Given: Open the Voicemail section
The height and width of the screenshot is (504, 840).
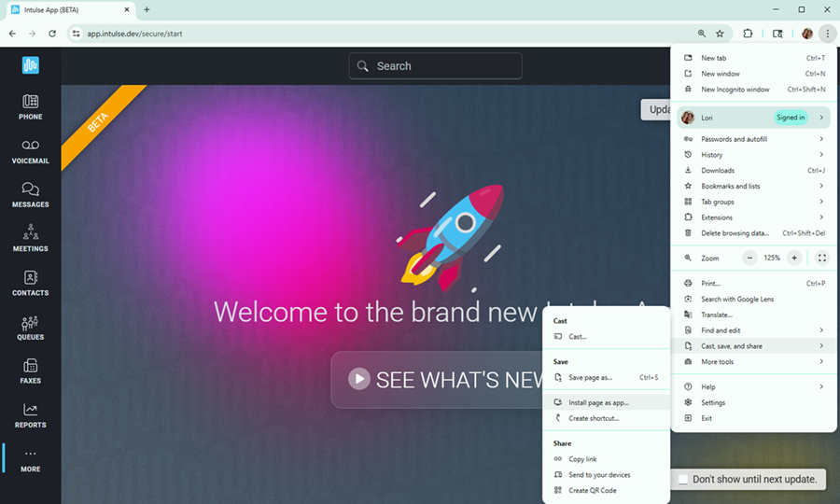Looking at the screenshot, I should (31, 151).
